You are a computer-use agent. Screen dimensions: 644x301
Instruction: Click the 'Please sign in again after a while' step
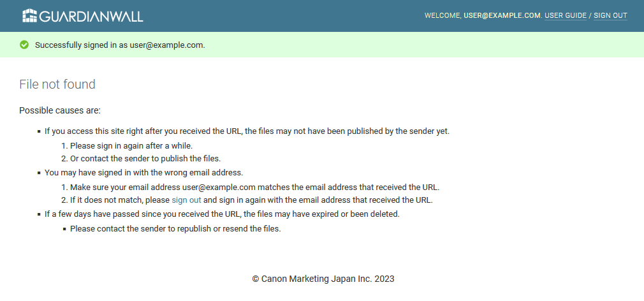pyautogui.click(x=131, y=145)
